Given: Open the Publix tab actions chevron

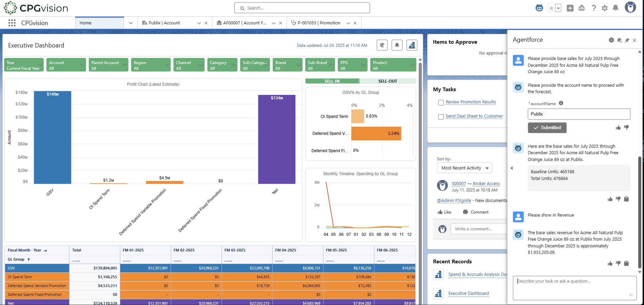Looking at the screenshot, I should pyautogui.click(x=199, y=23).
